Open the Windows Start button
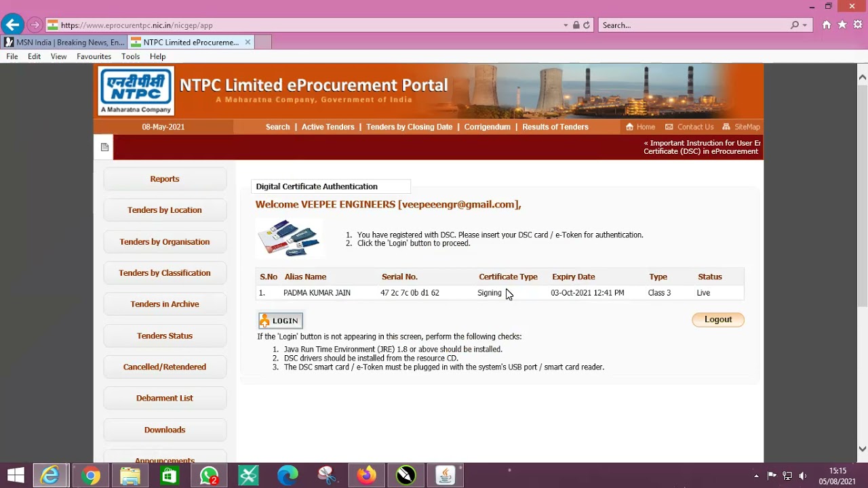 pos(16,476)
